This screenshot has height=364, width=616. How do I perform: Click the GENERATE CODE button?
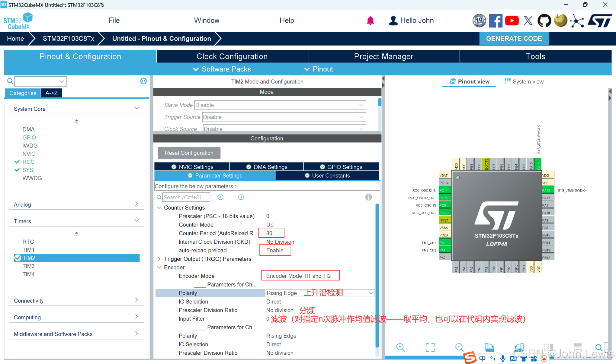point(514,39)
